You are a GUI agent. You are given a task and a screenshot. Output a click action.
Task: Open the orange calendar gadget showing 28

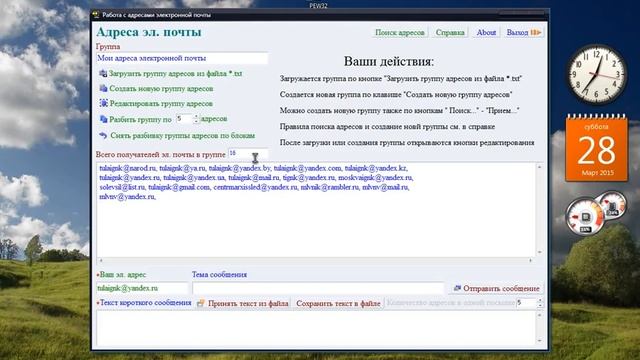[596, 148]
